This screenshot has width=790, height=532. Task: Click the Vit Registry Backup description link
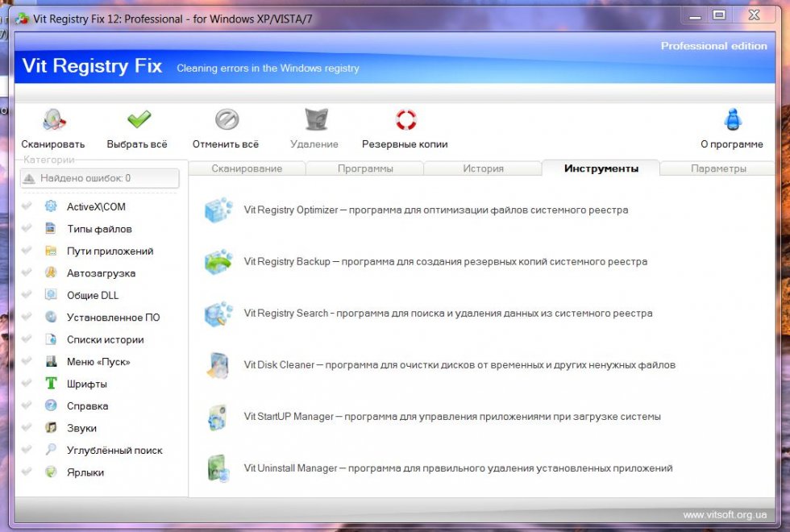(x=445, y=261)
